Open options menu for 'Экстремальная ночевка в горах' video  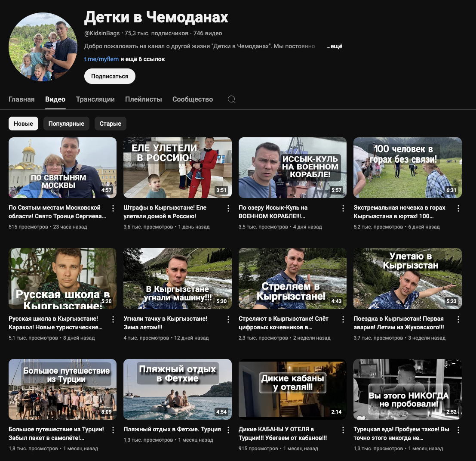(x=458, y=208)
